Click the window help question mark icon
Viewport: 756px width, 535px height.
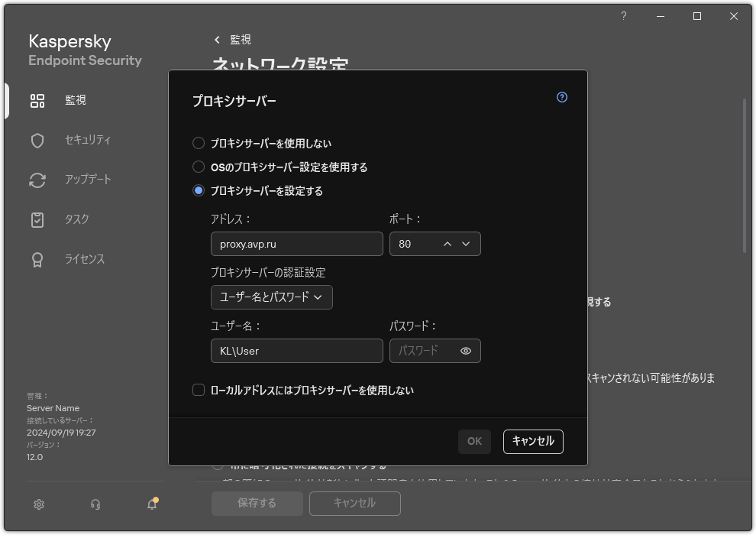(623, 15)
